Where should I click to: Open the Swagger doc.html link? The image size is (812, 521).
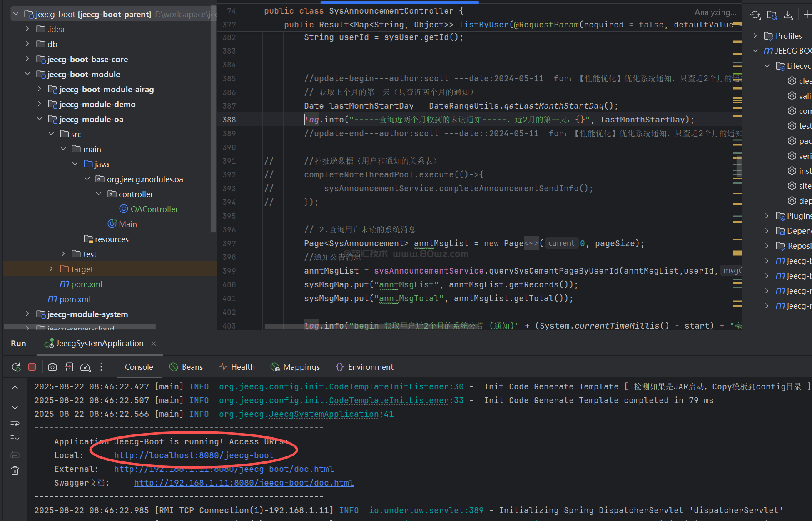coord(244,483)
